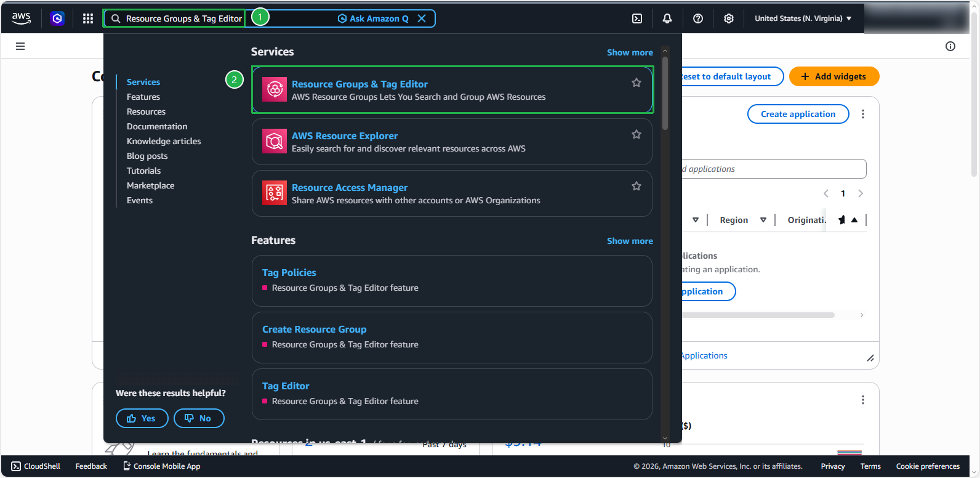Open the AWS console home logo
The width and height of the screenshot is (980, 478).
(x=21, y=18)
